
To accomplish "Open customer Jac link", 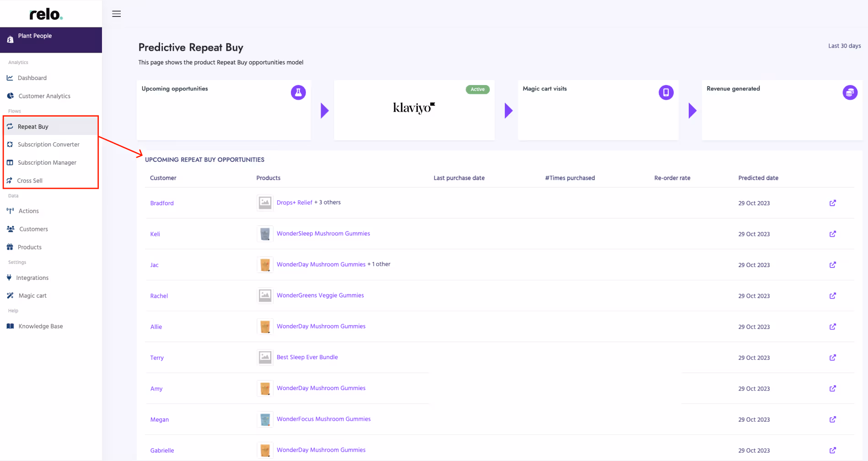I will [x=154, y=265].
